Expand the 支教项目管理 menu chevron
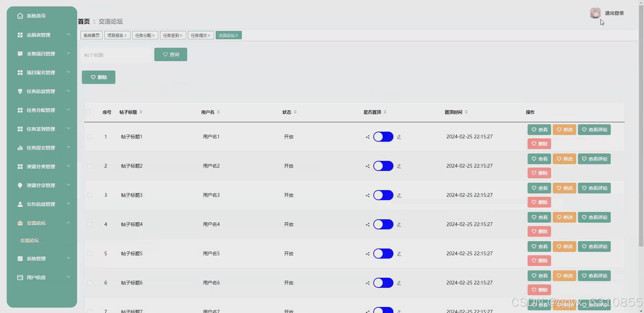Viewport: 644px width, 313px height. pyautogui.click(x=68, y=53)
